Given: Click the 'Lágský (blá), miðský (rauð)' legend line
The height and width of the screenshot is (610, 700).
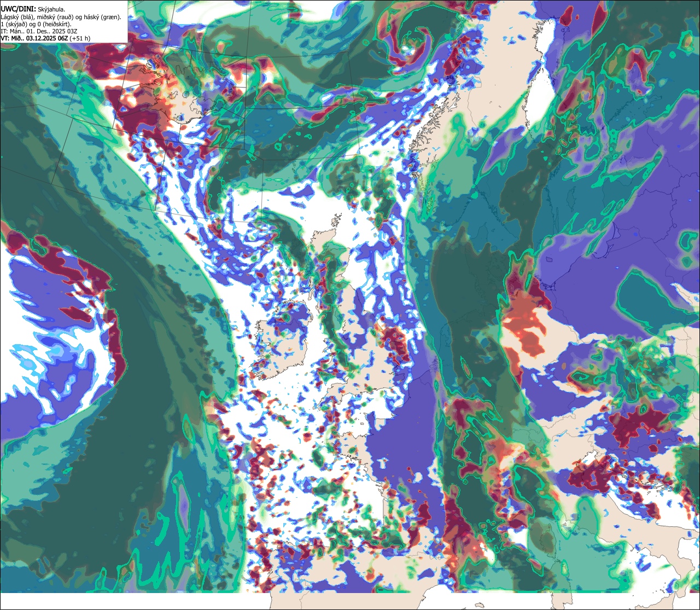Looking at the screenshot, I should tap(61, 17).
